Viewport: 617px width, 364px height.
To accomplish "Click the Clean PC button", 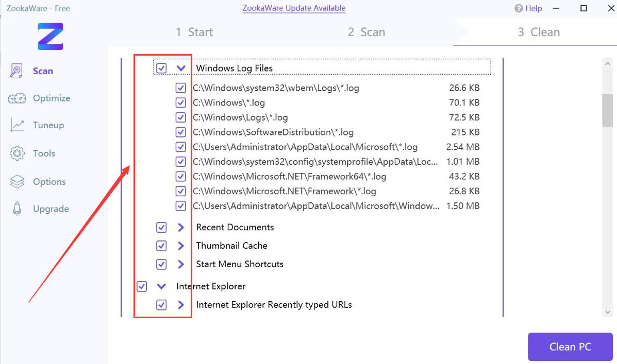I will click(570, 346).
